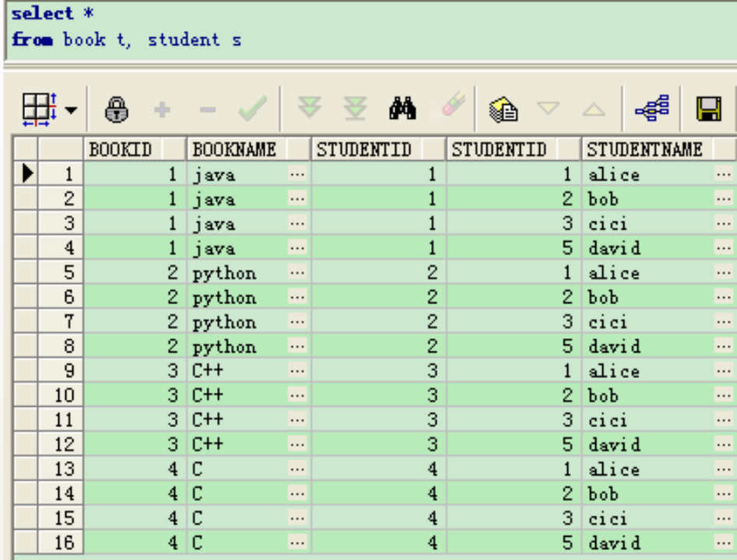Open ellipsis editor for C in row 13
Viewport: 737px width, 560px height.
[x=297, y=469]
